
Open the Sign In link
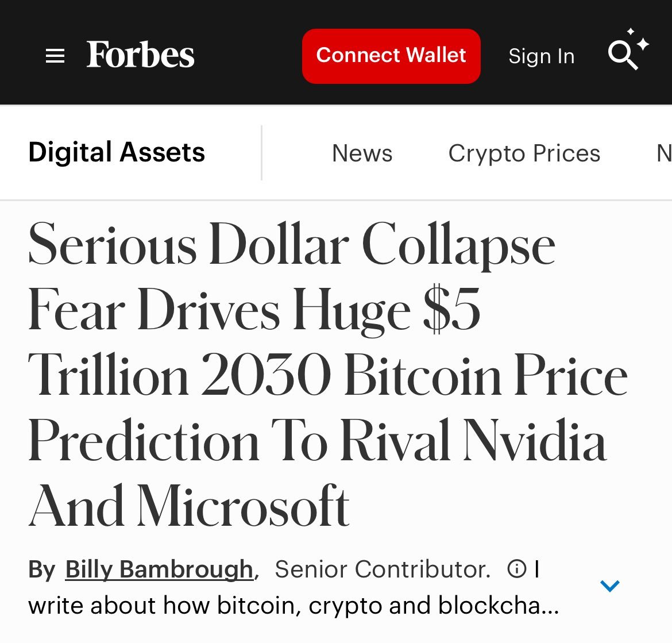click(x=541, y=56)
